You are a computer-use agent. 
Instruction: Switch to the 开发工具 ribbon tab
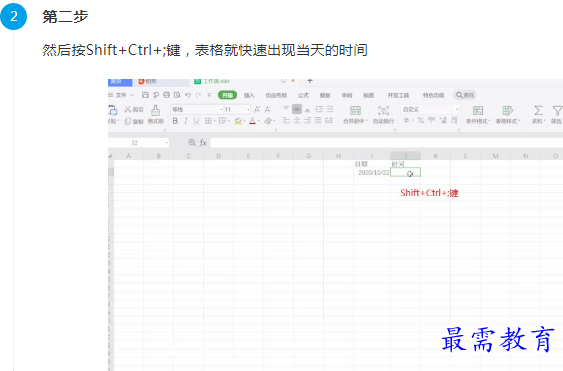click(398, 95)
